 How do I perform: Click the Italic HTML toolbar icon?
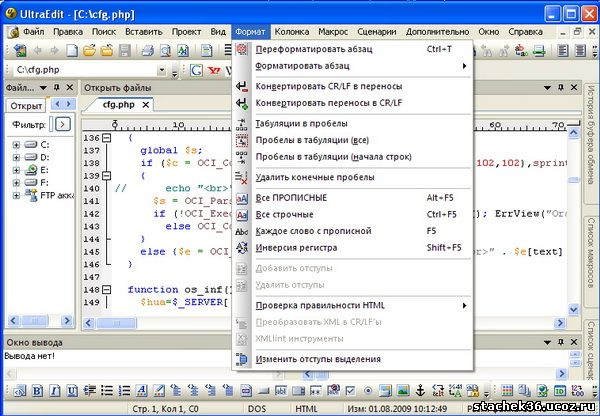click(55, 391)
